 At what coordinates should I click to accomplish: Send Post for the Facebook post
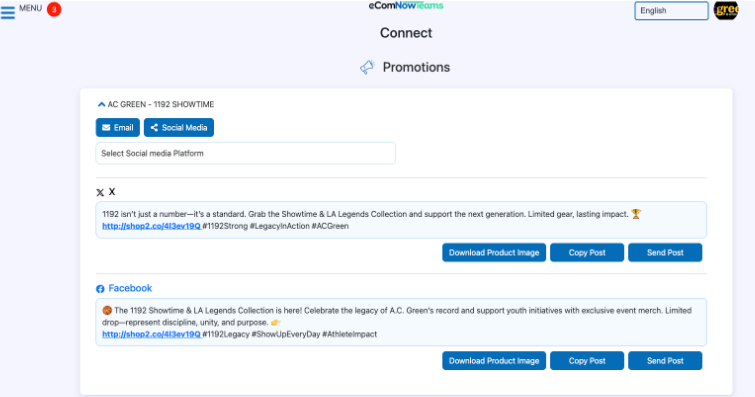665,360
